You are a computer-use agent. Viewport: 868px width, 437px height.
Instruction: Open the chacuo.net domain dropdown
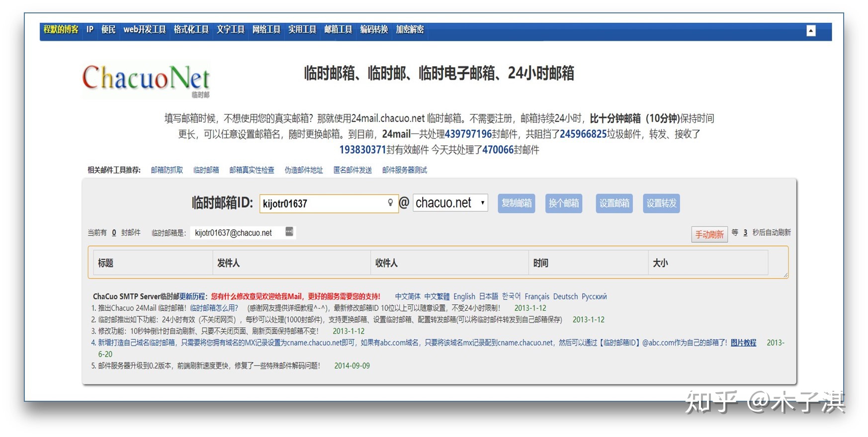point(450,203)
